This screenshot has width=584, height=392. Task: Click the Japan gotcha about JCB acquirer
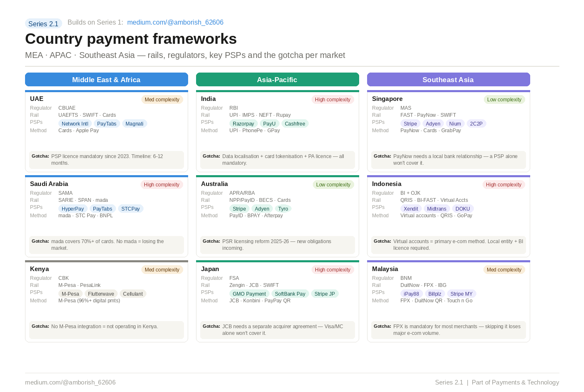click(277, 330)
